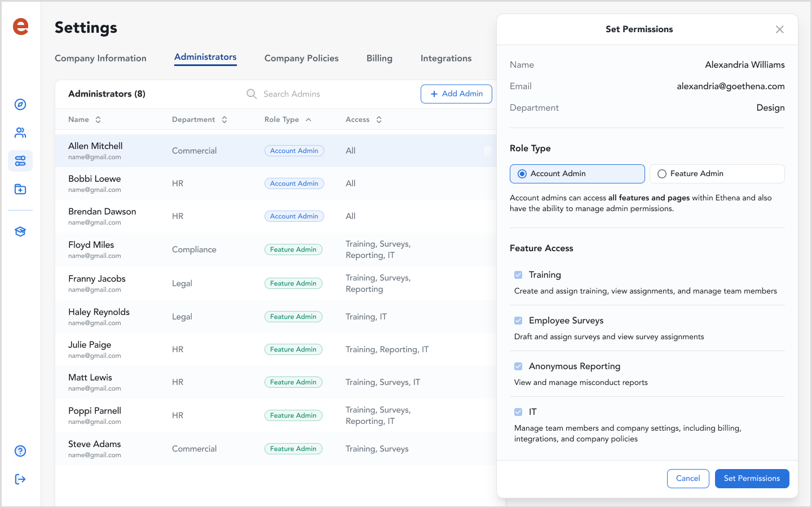Viewport: 812px width, 508px height.
Task: Open the compass explore icon in sidebar
Action: tap(20, 104)
